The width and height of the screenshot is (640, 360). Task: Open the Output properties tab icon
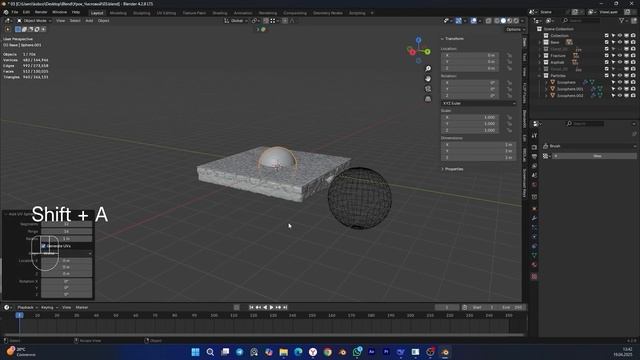(x=534, y=157)
